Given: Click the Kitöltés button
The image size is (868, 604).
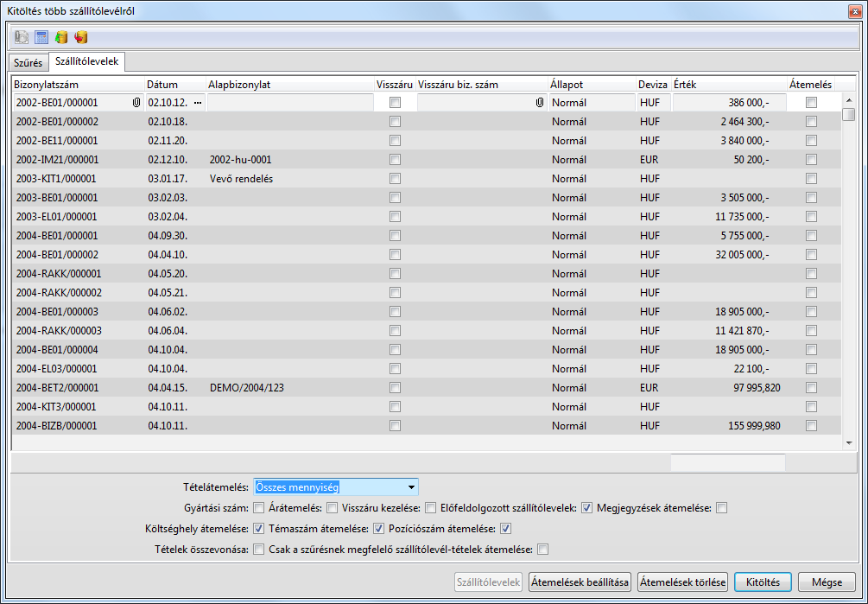Looking at the screenshot, I should coord(763,582).
